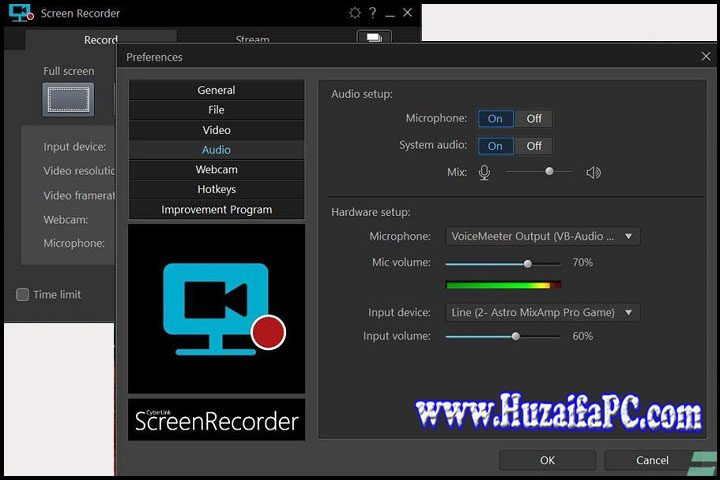Select the Audio preferences section

(x=216, y=150)
